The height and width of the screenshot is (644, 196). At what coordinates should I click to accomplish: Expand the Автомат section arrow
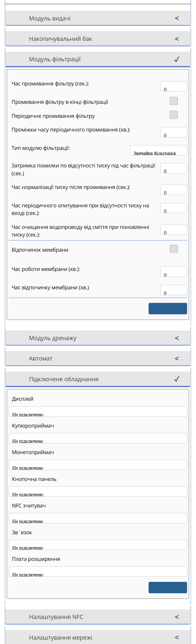pyautogui.click(x=176, y=358)
